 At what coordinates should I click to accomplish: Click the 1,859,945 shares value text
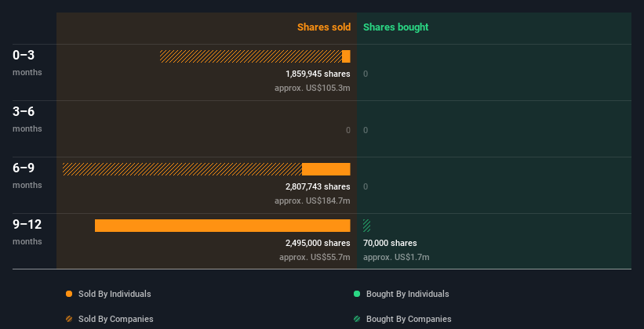tap(318, 74)
